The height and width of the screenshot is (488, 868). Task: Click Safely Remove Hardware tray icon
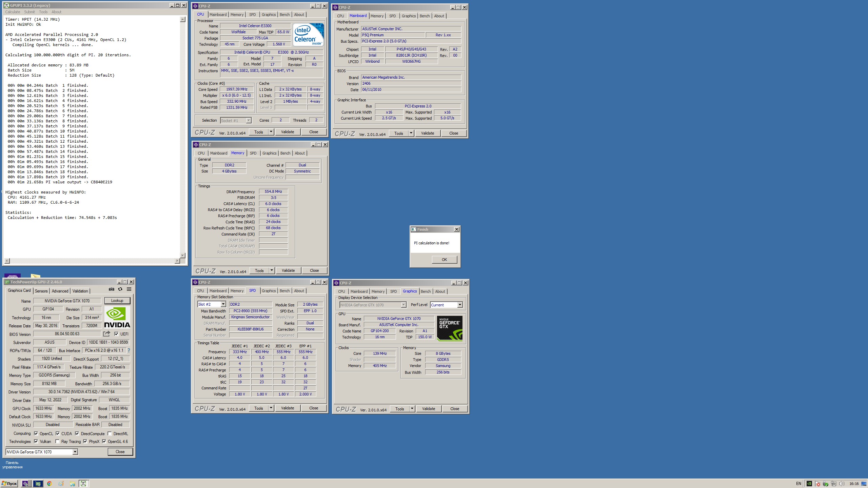826,484
